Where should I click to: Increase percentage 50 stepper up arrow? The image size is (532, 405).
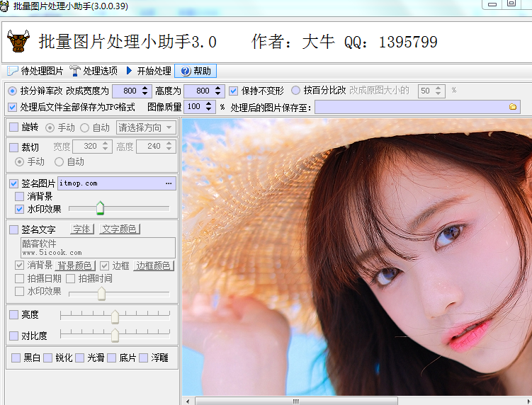[x=438, y=88]
